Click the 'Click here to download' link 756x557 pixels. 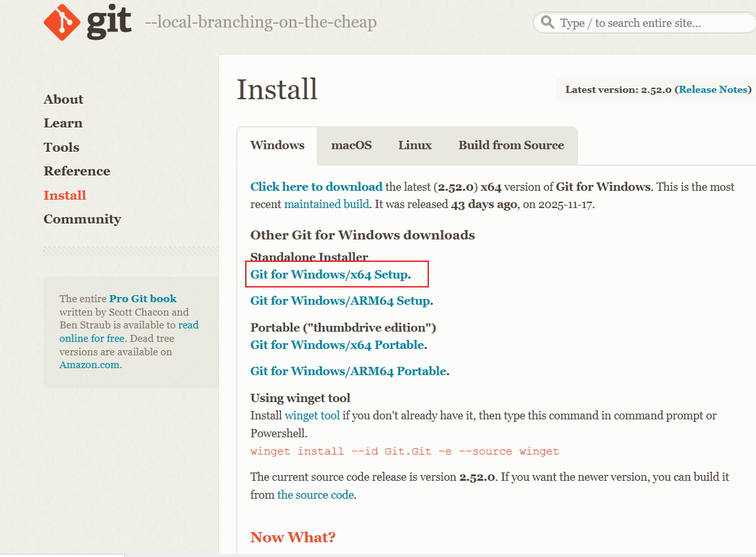pyautogui.click(x=316, y=187)
